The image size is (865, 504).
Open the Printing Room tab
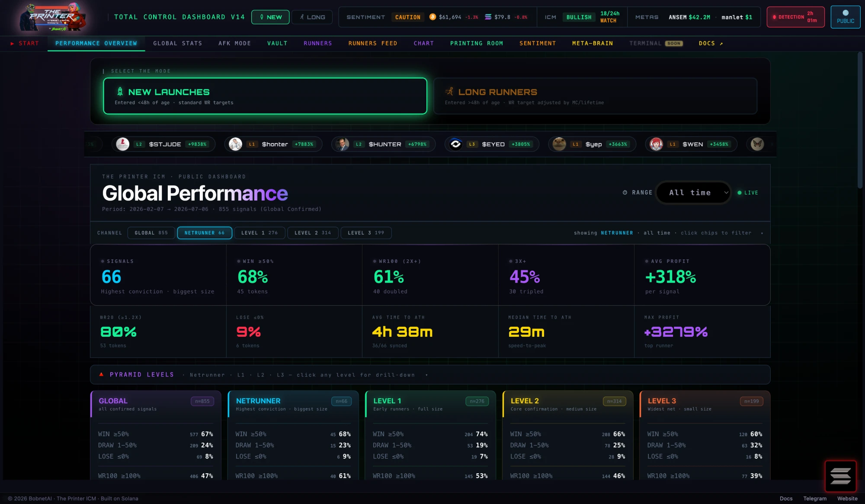pos(477,44)
